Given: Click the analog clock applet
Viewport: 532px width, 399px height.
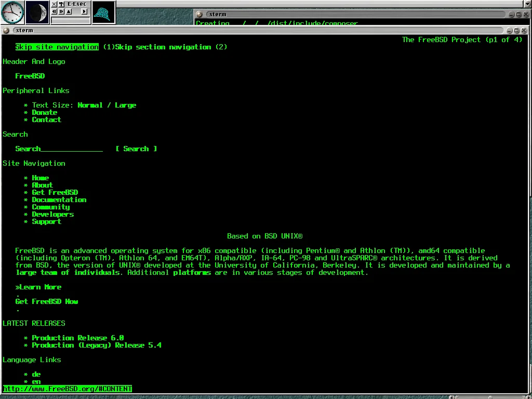Looking at the screenshot, I should tap(12, 12).
